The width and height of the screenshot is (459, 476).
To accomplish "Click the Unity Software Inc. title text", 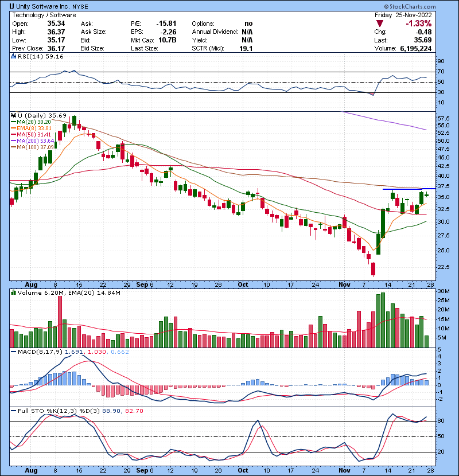I will tap(43, 6).
